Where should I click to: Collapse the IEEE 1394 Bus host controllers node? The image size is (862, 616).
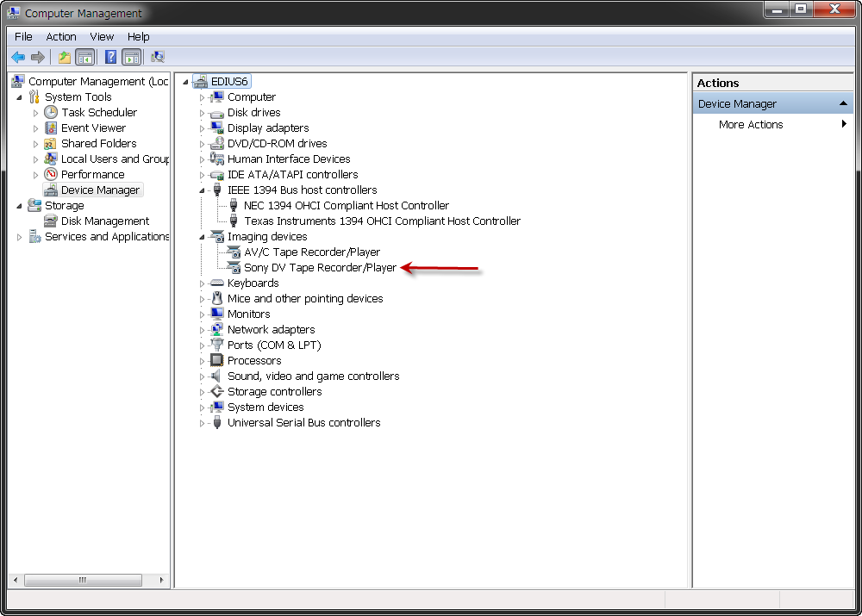202,190
